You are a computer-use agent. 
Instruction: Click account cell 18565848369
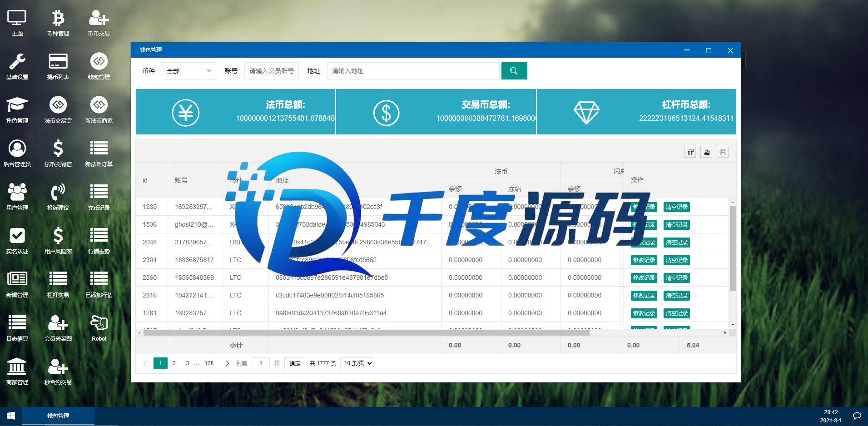tap(194, 277)
